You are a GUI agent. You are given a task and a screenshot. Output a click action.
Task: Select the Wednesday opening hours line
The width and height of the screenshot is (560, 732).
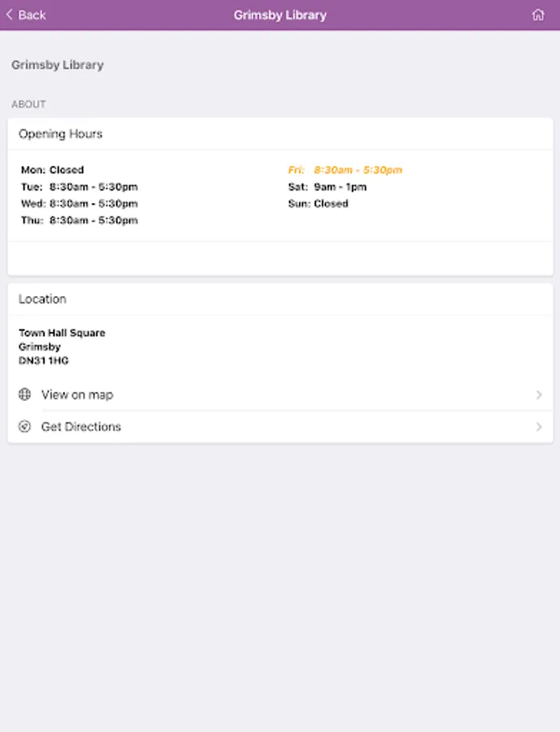[80, 203]
